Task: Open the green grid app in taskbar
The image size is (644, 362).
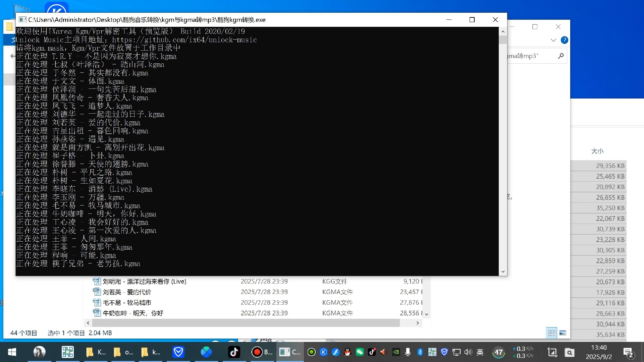Action: [x=67, y=352]
